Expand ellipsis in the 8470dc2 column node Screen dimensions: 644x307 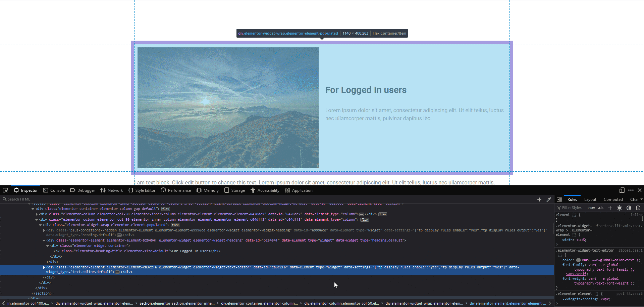pyautogui.click(x=362, y=214)
